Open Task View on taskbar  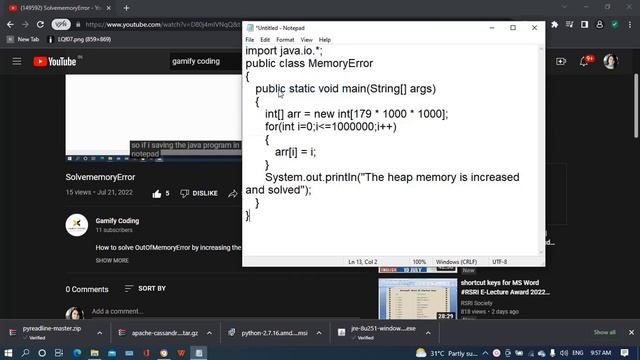[x=59, y=353]
